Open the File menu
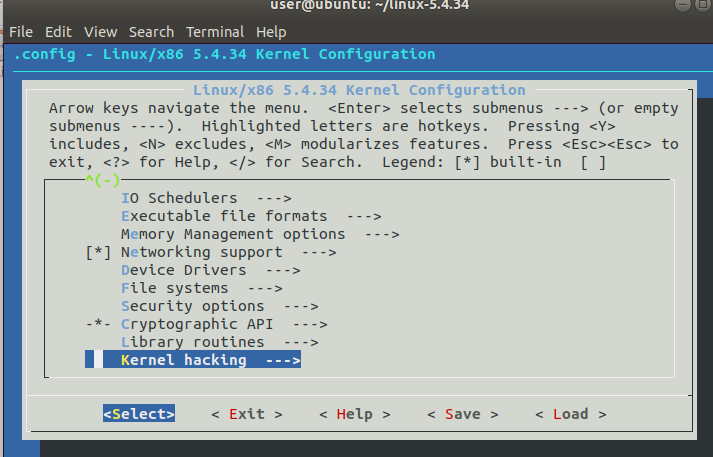Image resolution: width=713 pixels, height=457 pixels. (21, 32)
